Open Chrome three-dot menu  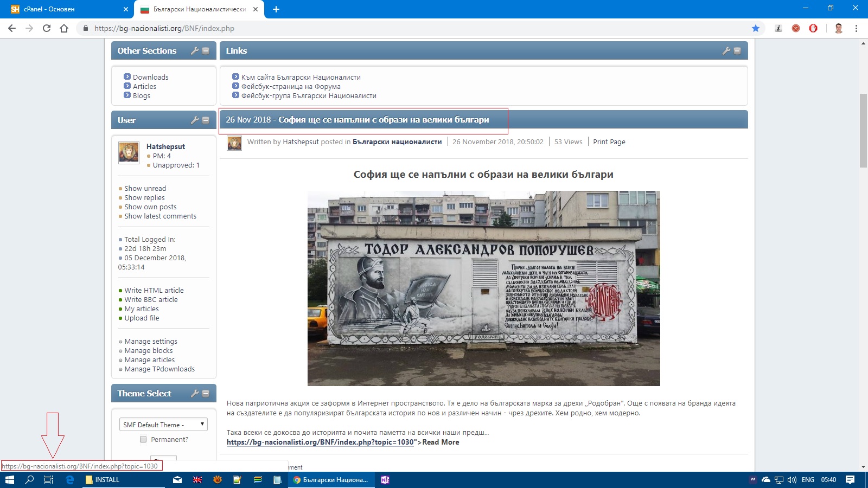pyautogui.click(x=857, y=28)
